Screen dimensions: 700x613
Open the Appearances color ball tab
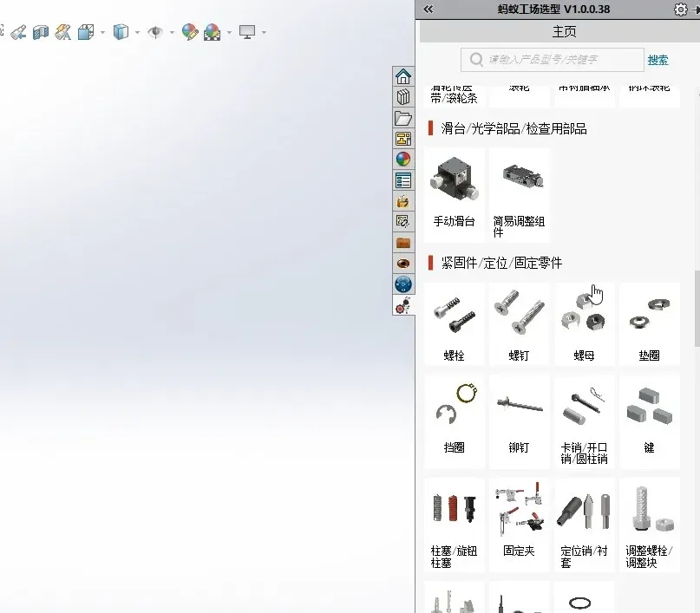pyautogui.click(x=403, y=160)
